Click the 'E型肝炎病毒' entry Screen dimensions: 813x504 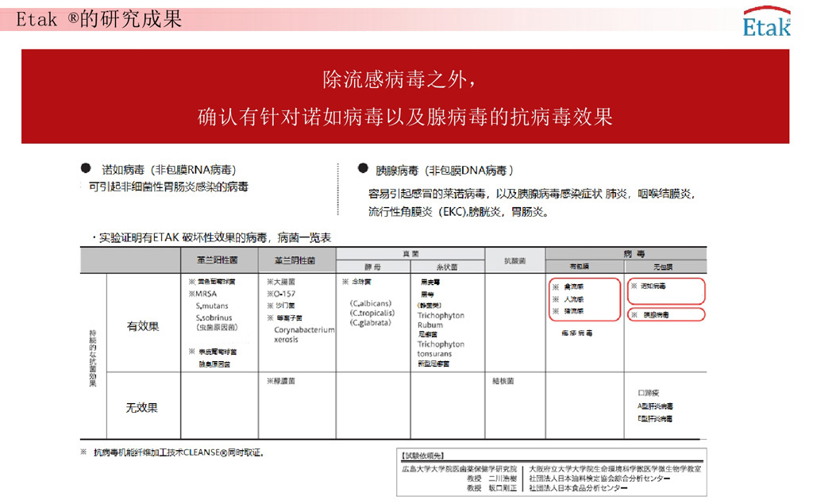(655, 418)
